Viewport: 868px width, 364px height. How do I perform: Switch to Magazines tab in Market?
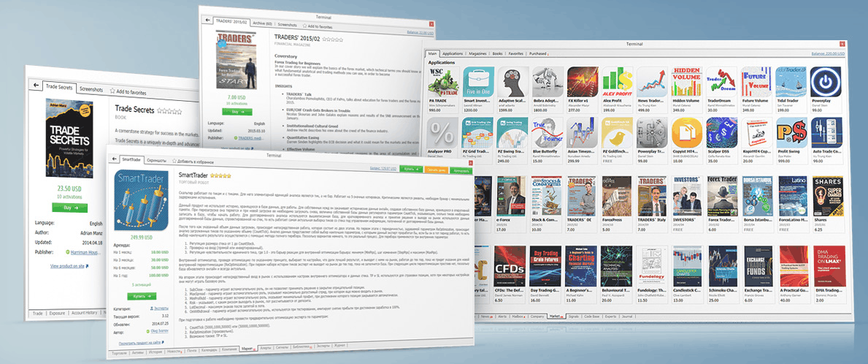[477, 54]
